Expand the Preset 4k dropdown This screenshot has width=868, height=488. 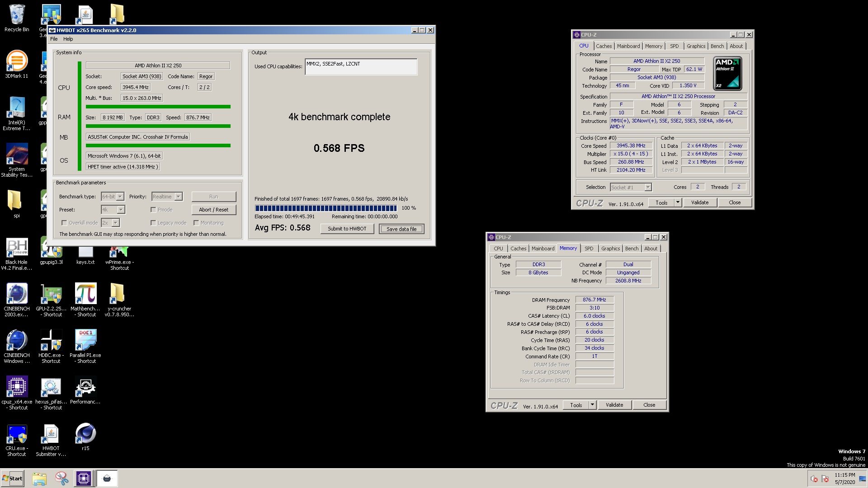coord(121,210)
